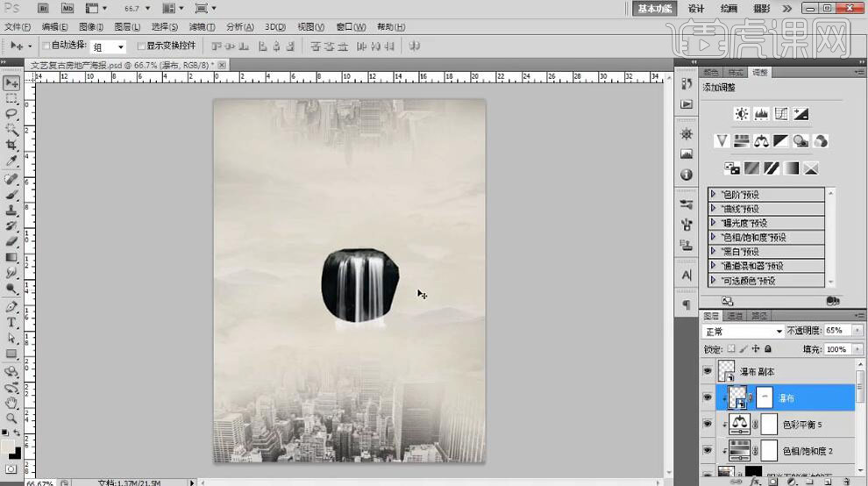Expand the '色相/饱和度'预设 list

click(x=713, y=237)
